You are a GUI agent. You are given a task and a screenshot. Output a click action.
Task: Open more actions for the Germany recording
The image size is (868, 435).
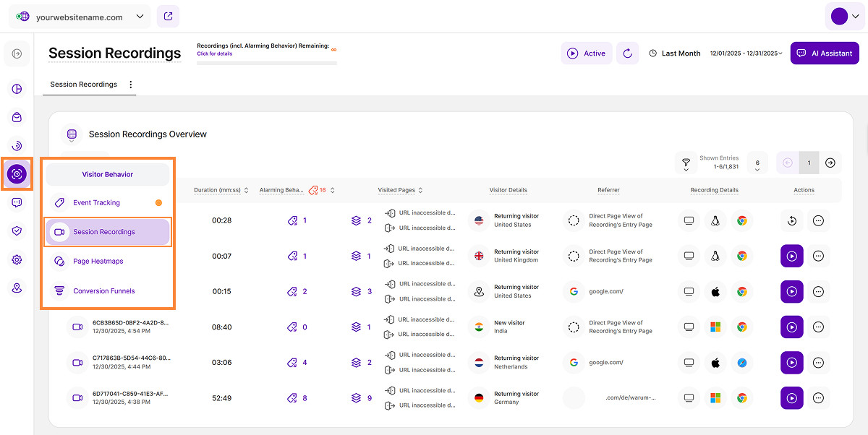818,397
